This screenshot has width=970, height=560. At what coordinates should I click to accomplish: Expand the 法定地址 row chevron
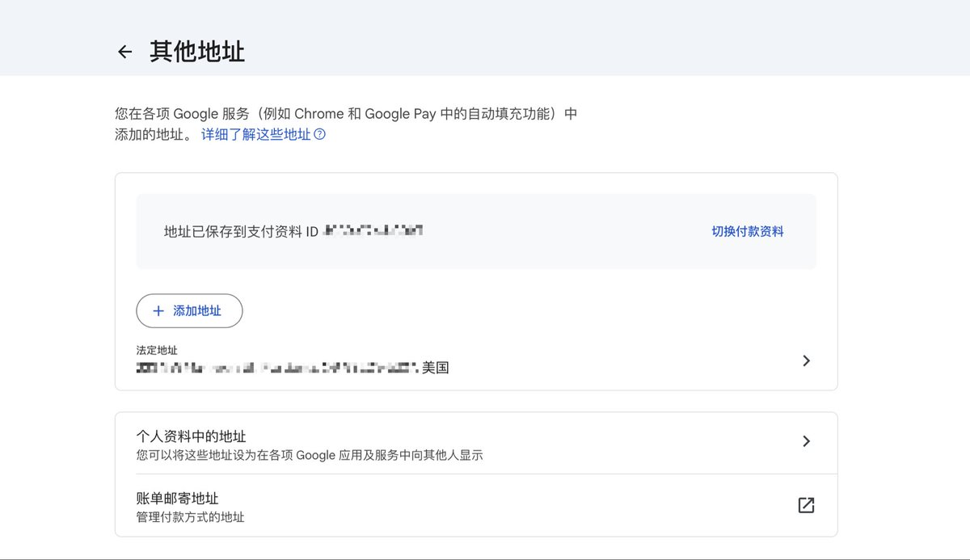click(x=806, y=360)
